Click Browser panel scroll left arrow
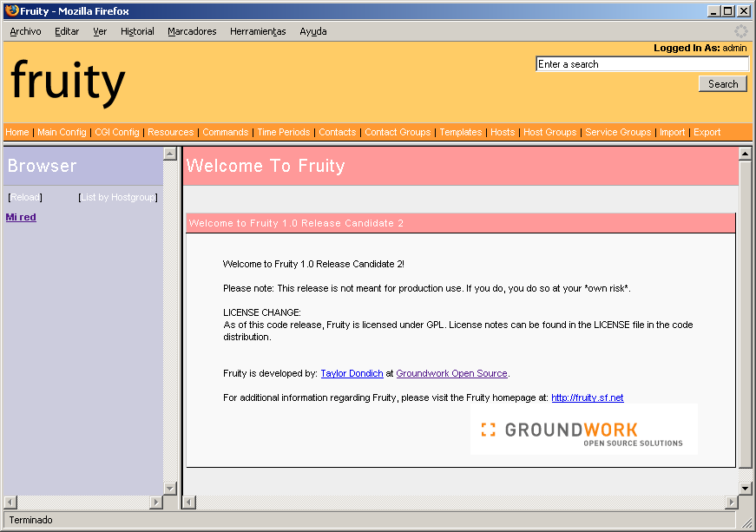 pos(10,502)
